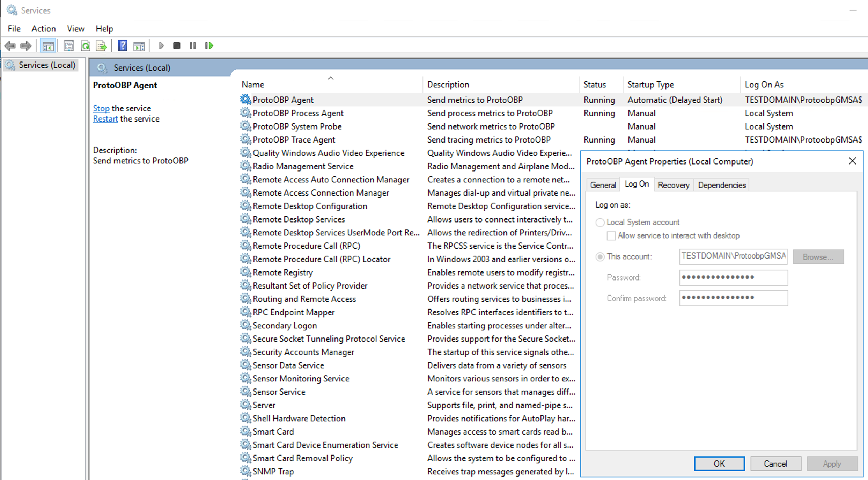868x480 pixels.
Task: Sort by the Name column header
Action: click(330, 85)
